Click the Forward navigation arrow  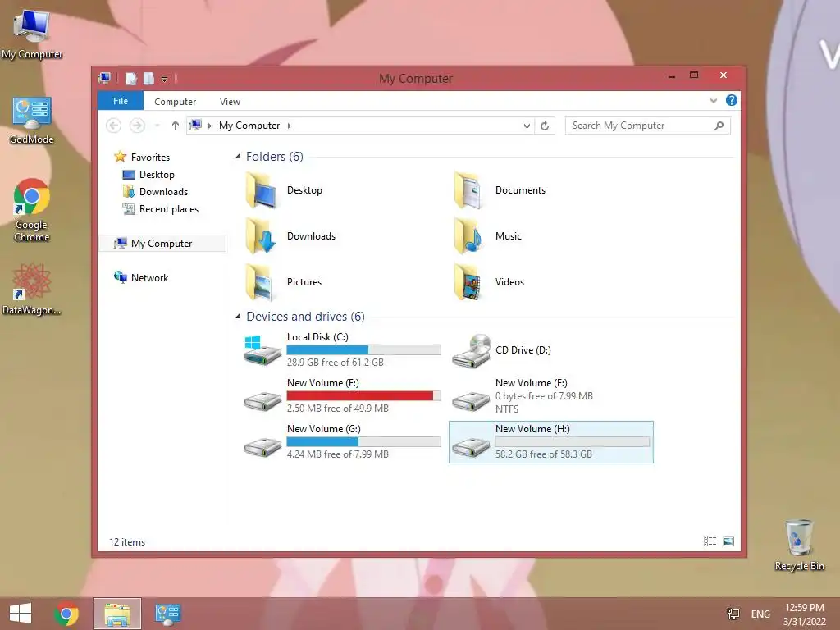click(x=137, y=126)
